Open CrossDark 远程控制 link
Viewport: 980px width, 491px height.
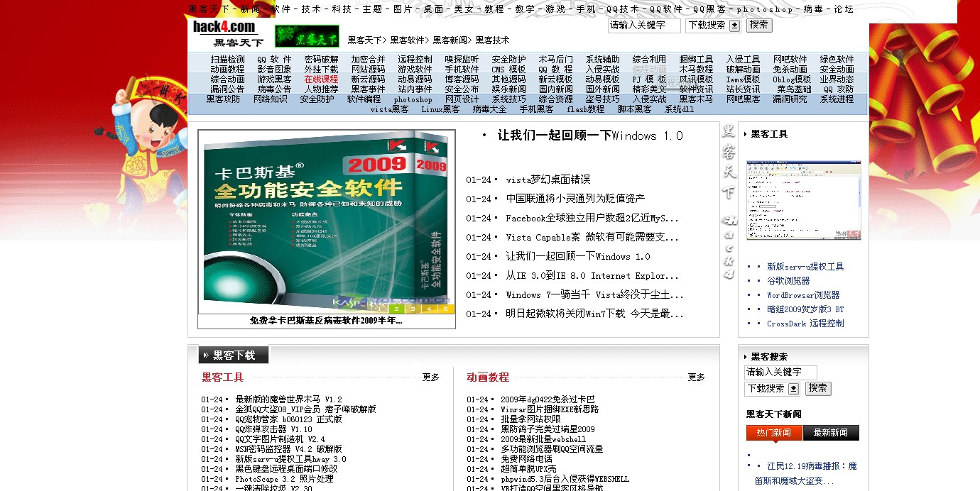(805, 324)
